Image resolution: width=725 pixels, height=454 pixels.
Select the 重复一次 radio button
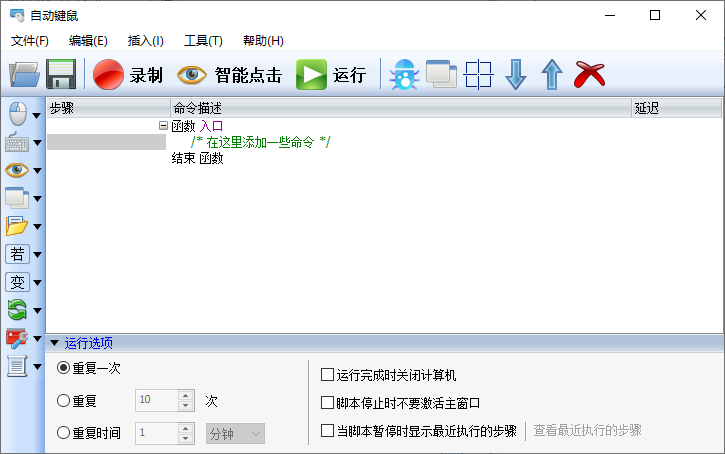pos(63,368)
